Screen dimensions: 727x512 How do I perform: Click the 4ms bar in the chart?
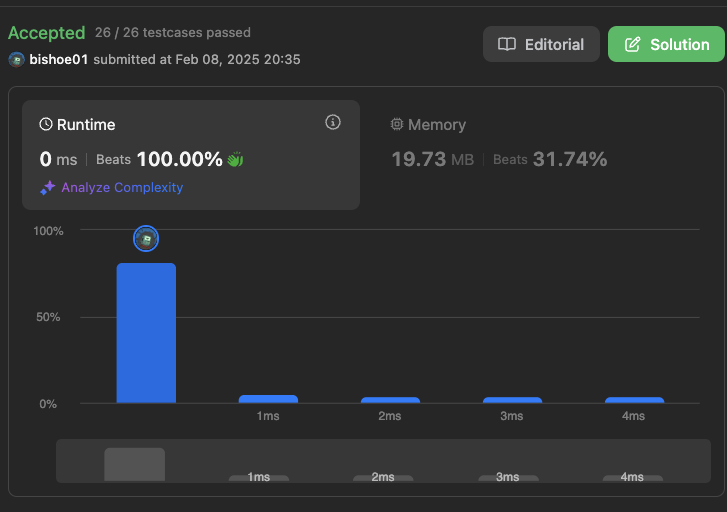(x=634, y=400)
